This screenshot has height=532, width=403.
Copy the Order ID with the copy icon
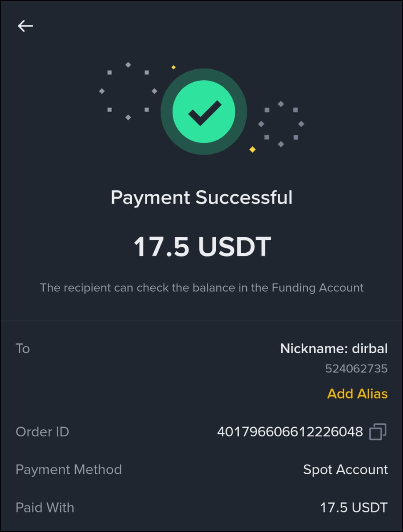pyautogui.click(x=378, y=432)
